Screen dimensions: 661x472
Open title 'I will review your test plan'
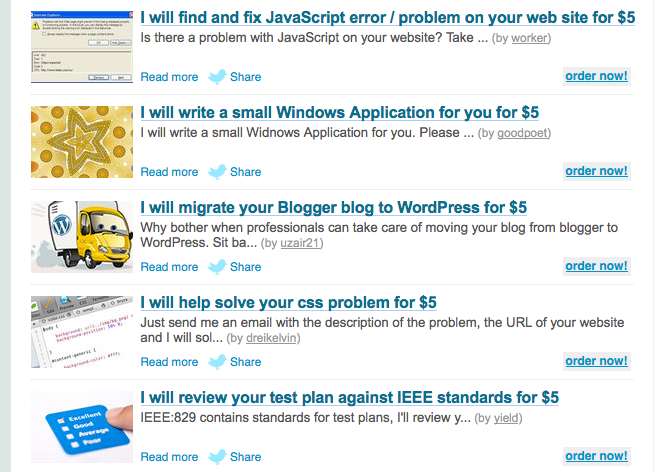point(349,398)
